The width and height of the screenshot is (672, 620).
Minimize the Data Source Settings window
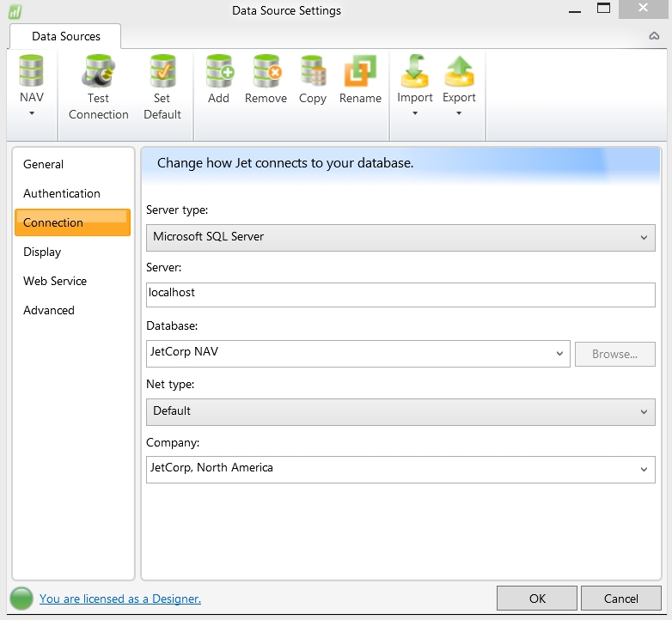click(x=575, y=9)
